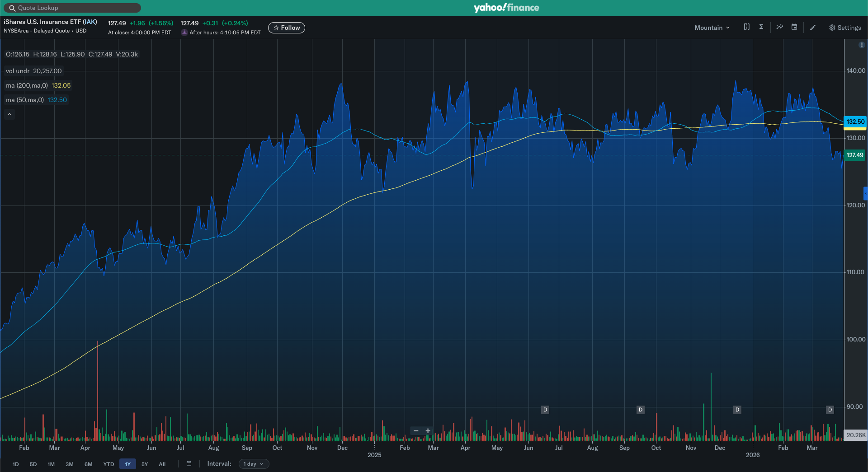Click the dividend D marker near March 2026

point(830,410)
